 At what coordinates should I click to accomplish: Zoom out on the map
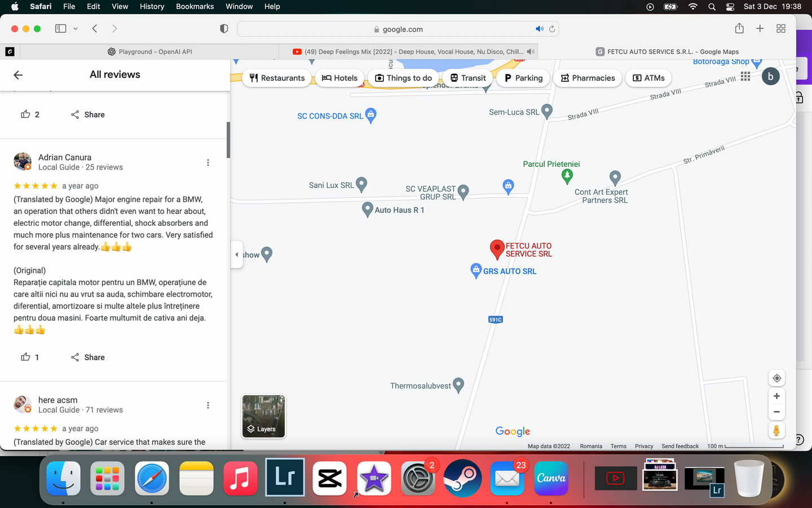pyautogui.click(x=776, y=412)
